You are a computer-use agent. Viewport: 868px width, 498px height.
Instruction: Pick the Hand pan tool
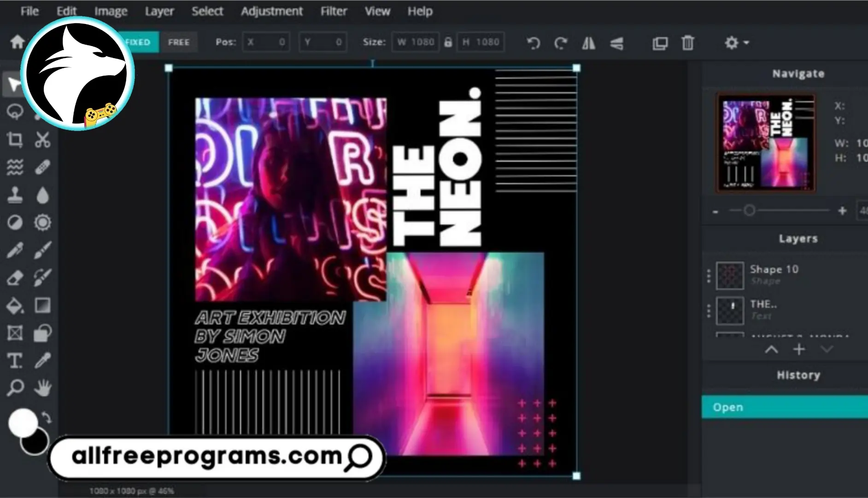click(42, 388)
